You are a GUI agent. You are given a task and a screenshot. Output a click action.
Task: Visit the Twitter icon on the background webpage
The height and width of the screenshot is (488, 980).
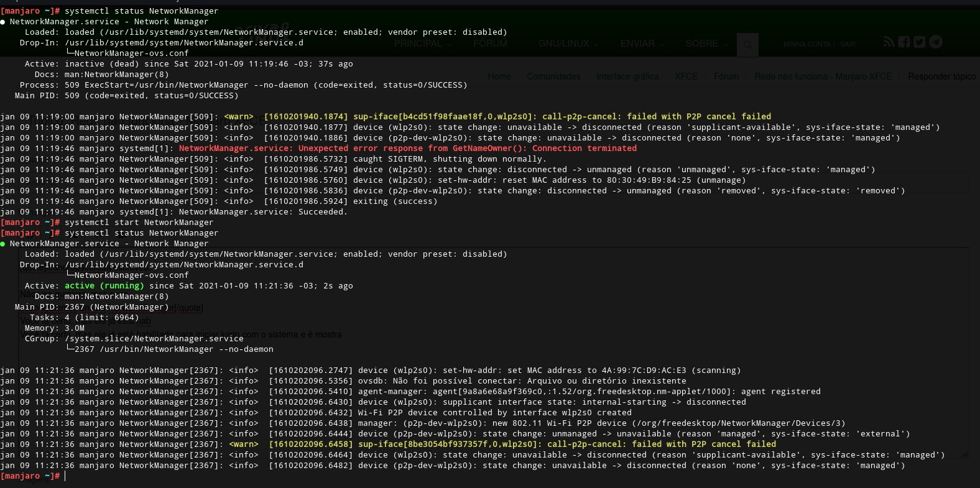tap(920, 42)
